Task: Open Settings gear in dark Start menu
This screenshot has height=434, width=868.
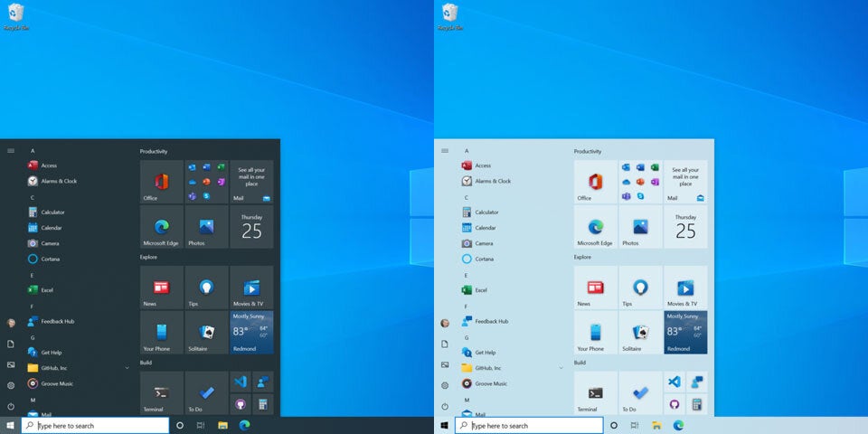Action: [x=11, y=385]
